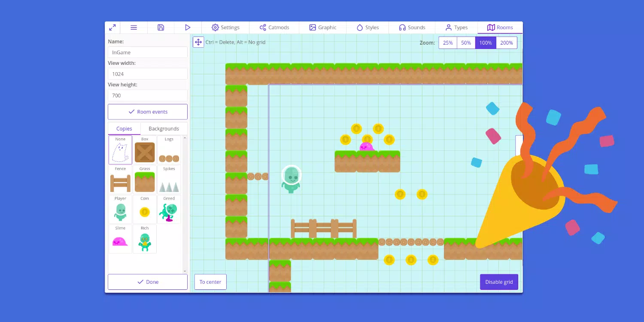Image resolution: width=644 pixels, height=322 pixels.
Task: Set zoom to 200%
Action: tap(507, 43)
